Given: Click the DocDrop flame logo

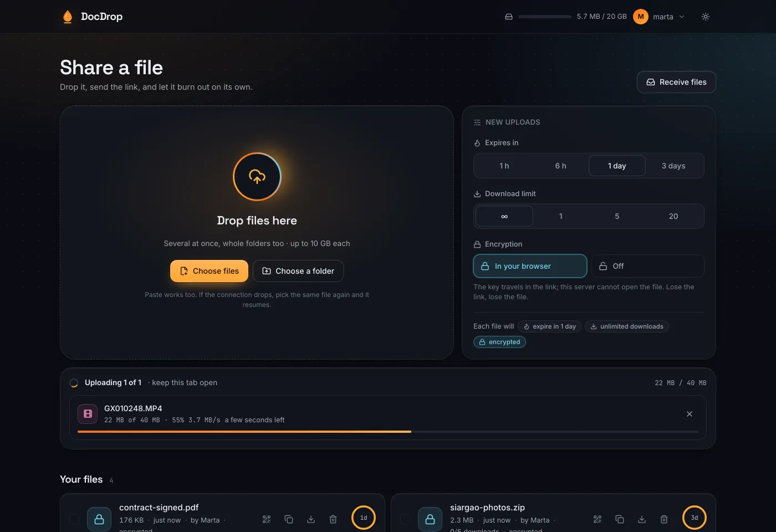Looking at the screenshot, I should (68, 17).
